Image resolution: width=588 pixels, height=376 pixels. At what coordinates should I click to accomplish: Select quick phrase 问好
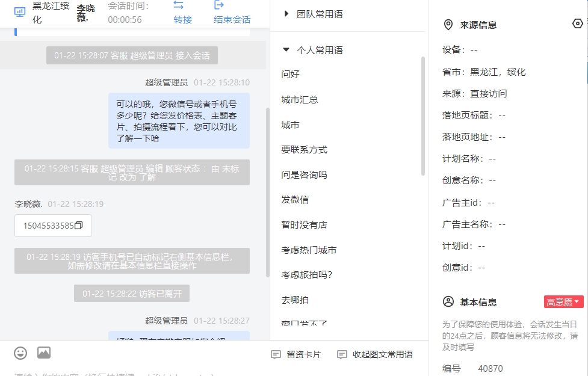[290, 74]
